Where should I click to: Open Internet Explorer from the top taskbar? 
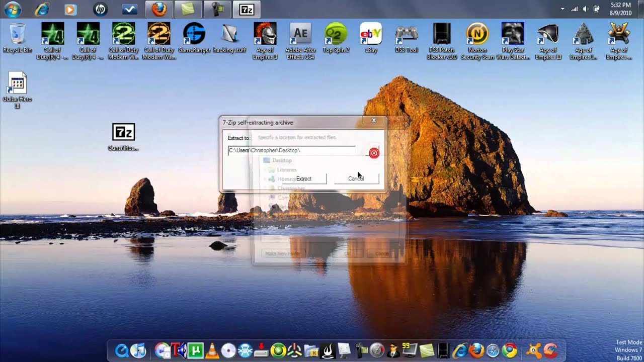point(42,9)
